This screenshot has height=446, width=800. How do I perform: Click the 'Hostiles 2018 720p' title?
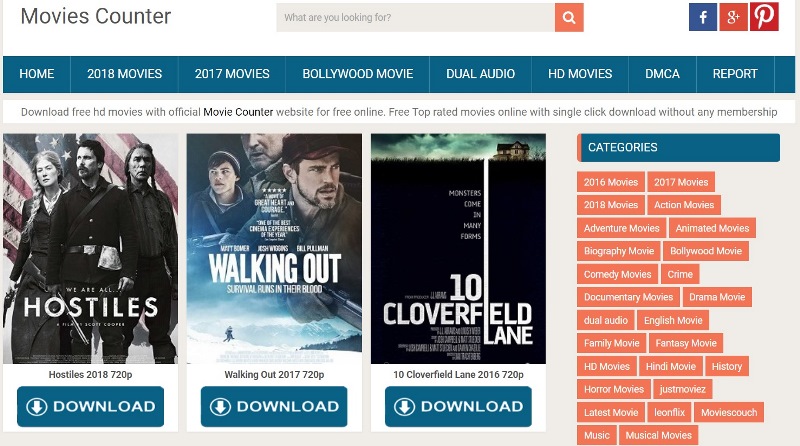[90, 375]
